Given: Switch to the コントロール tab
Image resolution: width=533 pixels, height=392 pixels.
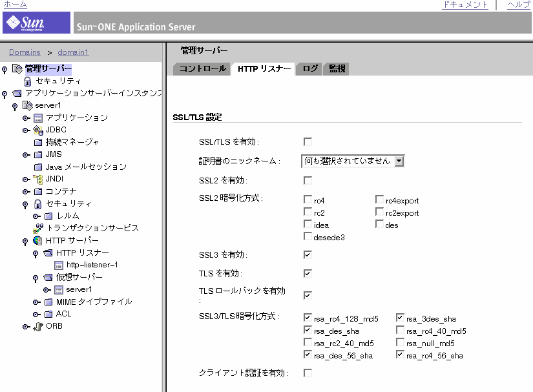Looking at the screenshot, I should click(x=202, y=69).
